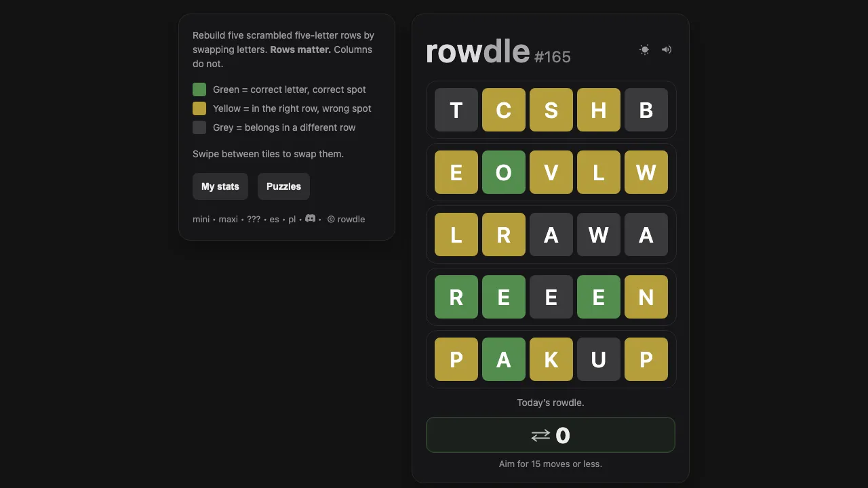
Task: Tap the grey U tile
Action: point(599,359)
